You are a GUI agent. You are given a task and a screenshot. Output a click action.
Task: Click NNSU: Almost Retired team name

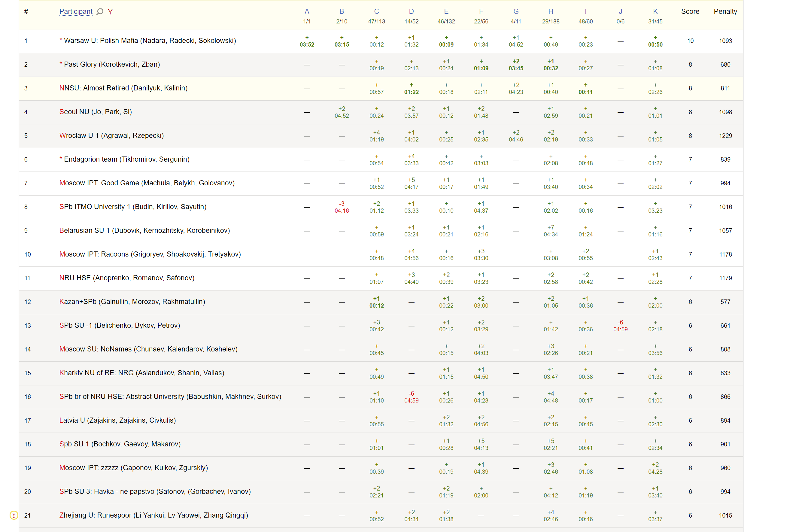pos(123,88)
